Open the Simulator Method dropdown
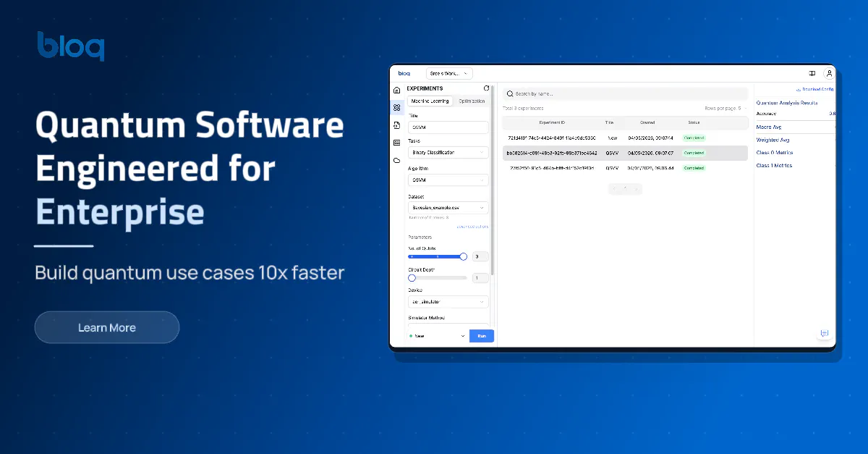This screenshot has width=868, height=454. (448, 326)
